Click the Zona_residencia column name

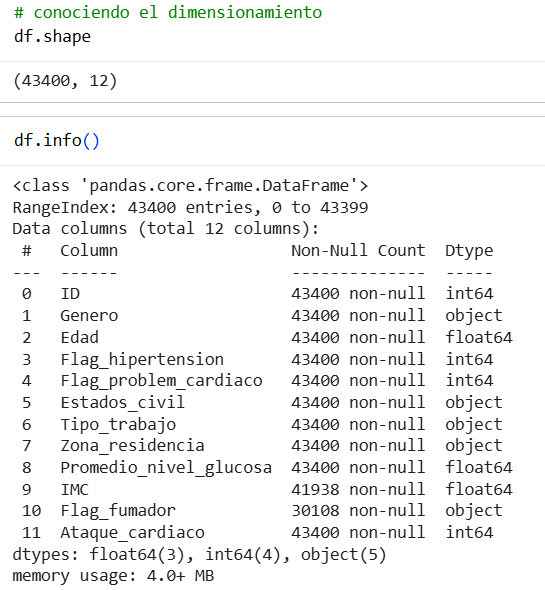click(132, 446)
